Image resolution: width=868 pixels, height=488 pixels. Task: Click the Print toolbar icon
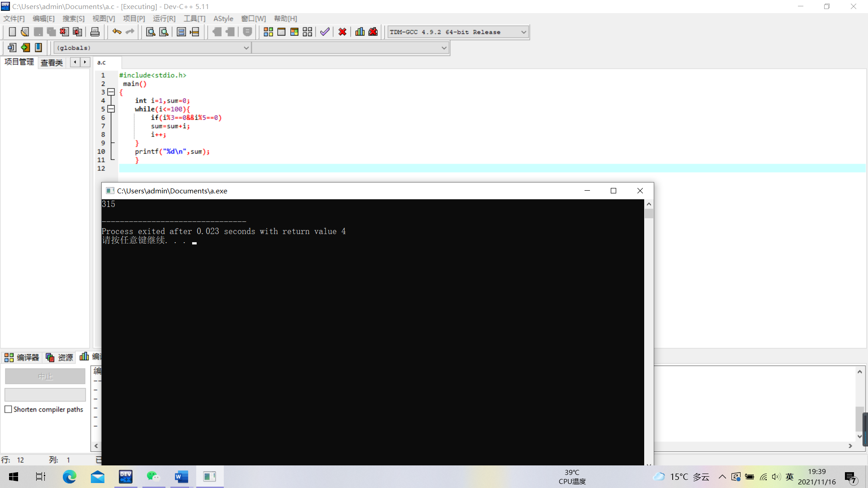[x=95, y=32]
